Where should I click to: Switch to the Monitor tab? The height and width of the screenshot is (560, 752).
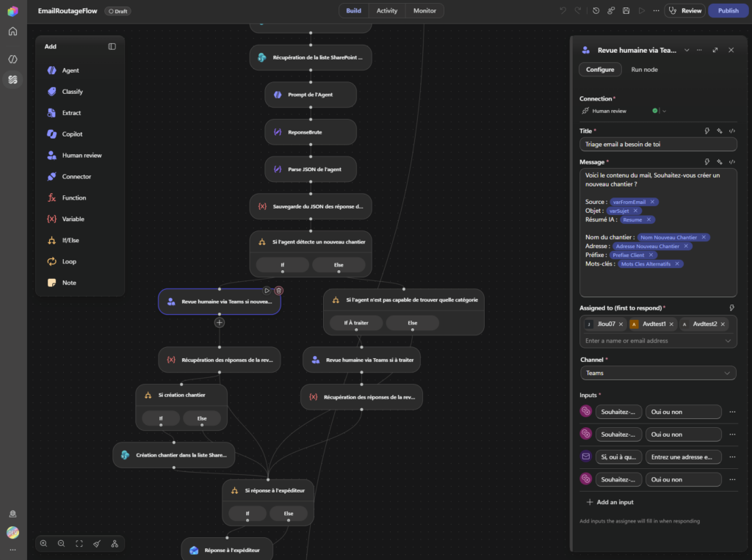[x=425, y=10]
